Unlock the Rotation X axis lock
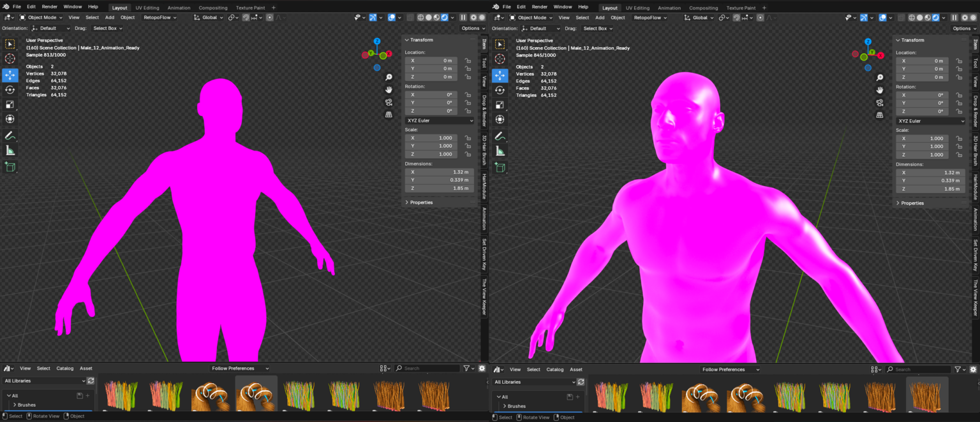980x422 pixels. [467, 94]
